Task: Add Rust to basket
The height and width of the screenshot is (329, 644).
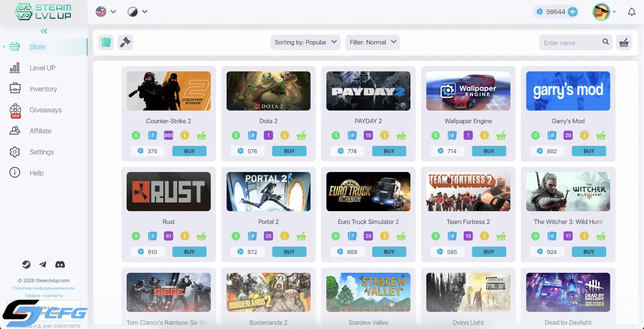Action: (201, 236)
